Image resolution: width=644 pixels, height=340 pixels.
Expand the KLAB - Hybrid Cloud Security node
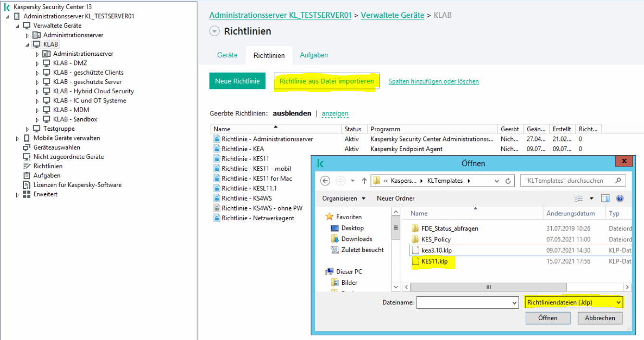click(x=37, y=91)
